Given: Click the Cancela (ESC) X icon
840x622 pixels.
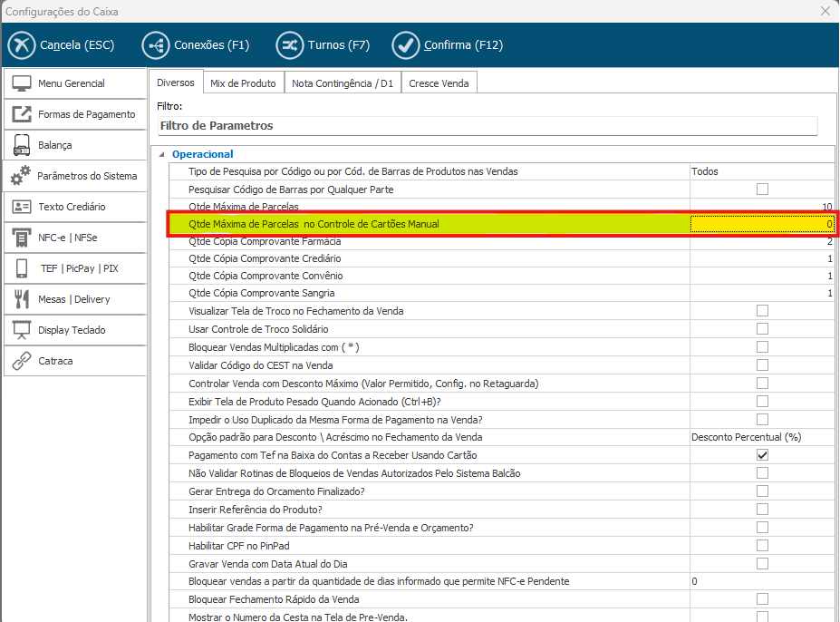Looking at the screenshot, I should pos(22,45).
